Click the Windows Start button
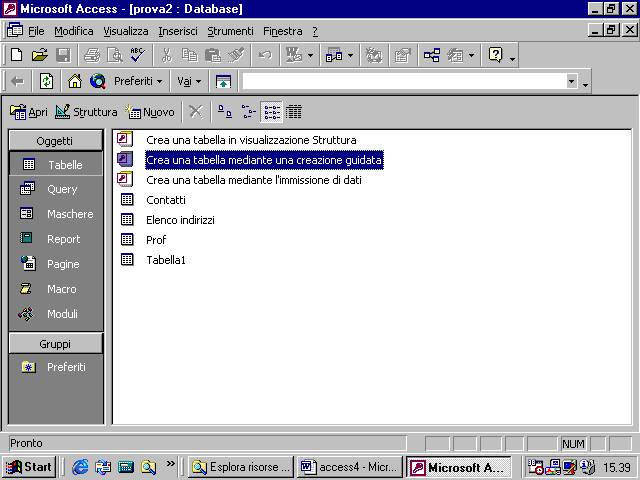The height and width of the screenshot is (480, 640). pos(29,467)
